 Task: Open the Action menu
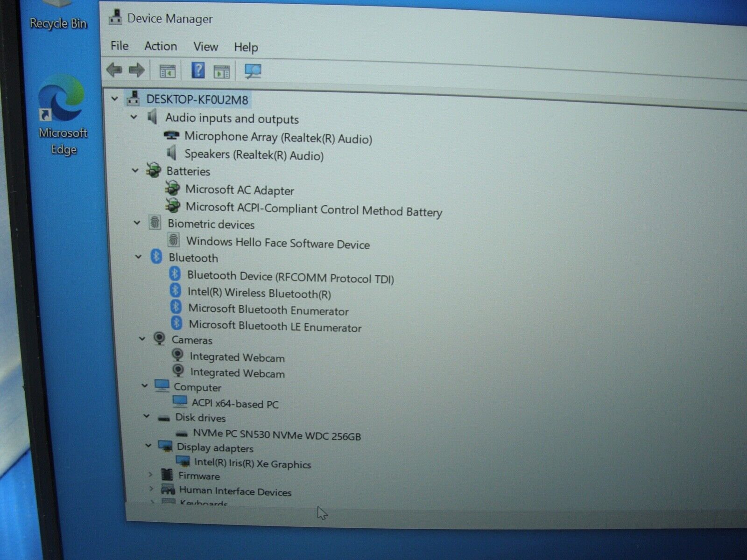click(x=161, y=46)
